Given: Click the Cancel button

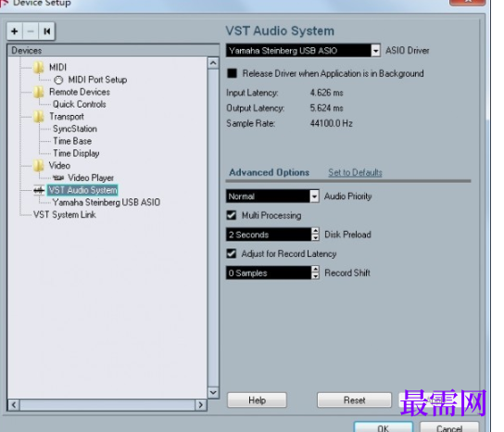Looking at the screenshot, I should pos(449,427).
